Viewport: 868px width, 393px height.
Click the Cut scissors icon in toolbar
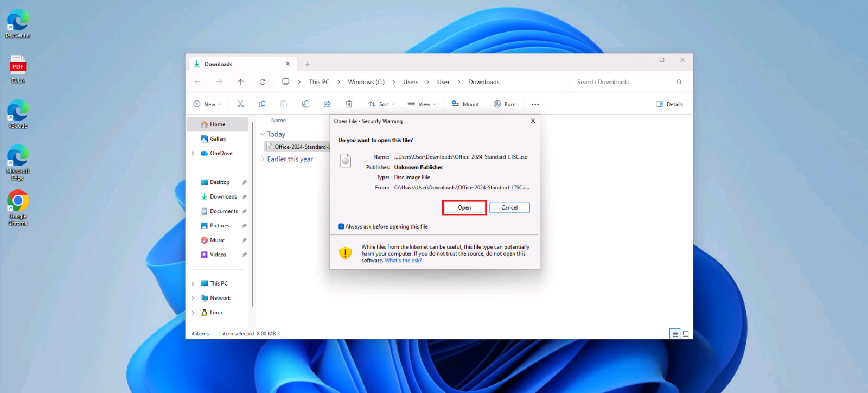pos(240,104)
